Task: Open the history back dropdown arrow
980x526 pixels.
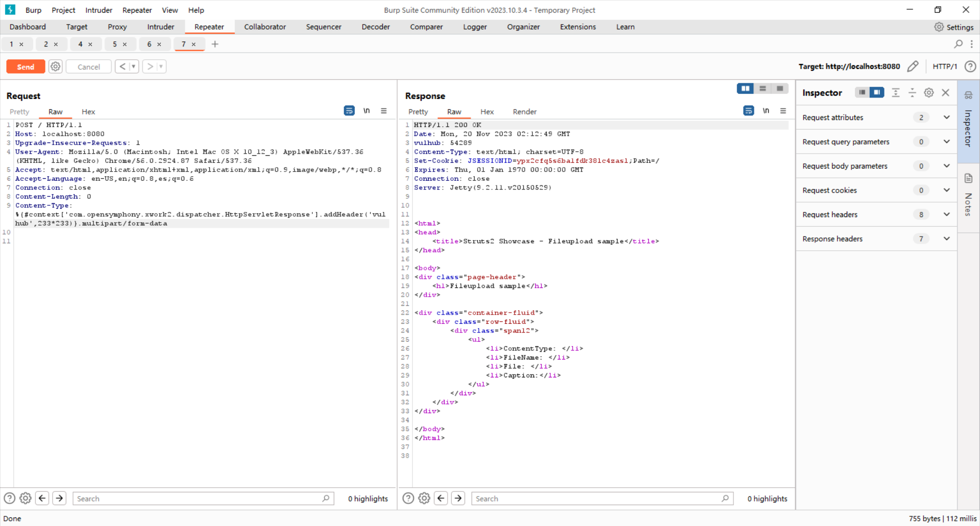Action: (x=134, y=66)
